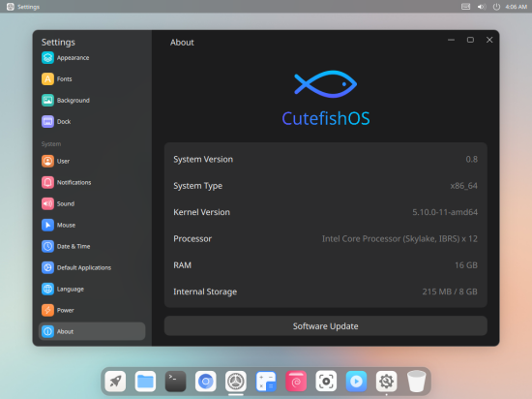This screenshot has width=532, height=399.
Task: Select User in the System section
Action: point(92,161)
